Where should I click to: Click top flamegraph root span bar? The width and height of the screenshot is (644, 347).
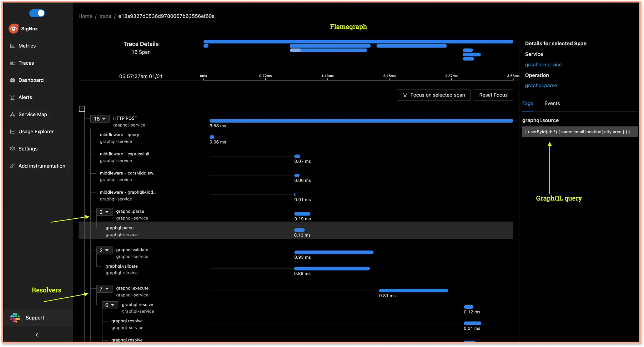(x=358, y=42)
